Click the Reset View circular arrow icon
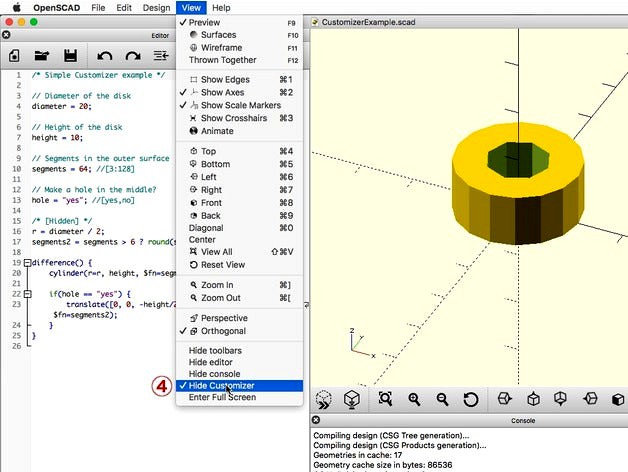This screenshot has height=472, width=628. 470,399
